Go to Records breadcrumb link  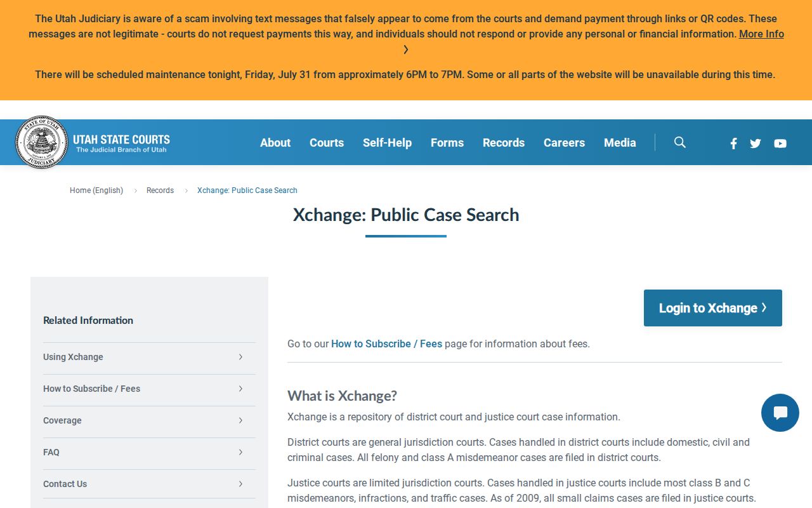pos(160,190)
